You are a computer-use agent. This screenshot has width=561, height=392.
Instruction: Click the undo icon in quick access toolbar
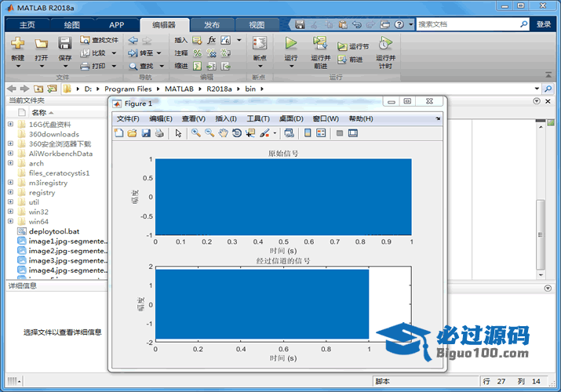[357, 24]
